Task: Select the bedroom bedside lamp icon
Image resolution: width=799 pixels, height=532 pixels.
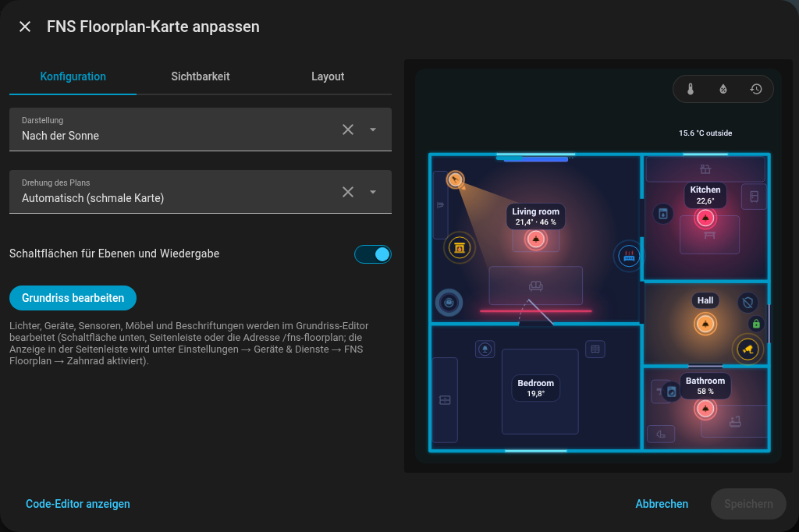Action: pyautogui.click(x=485, y=349)
